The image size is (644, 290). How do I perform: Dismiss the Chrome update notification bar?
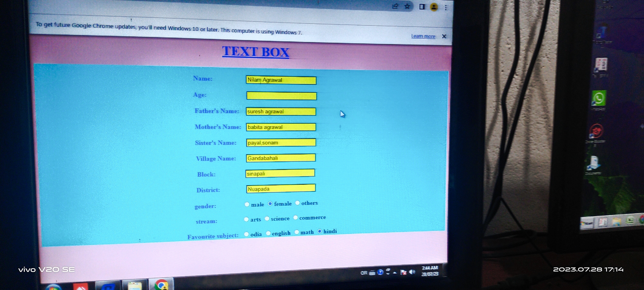(444, 36)
